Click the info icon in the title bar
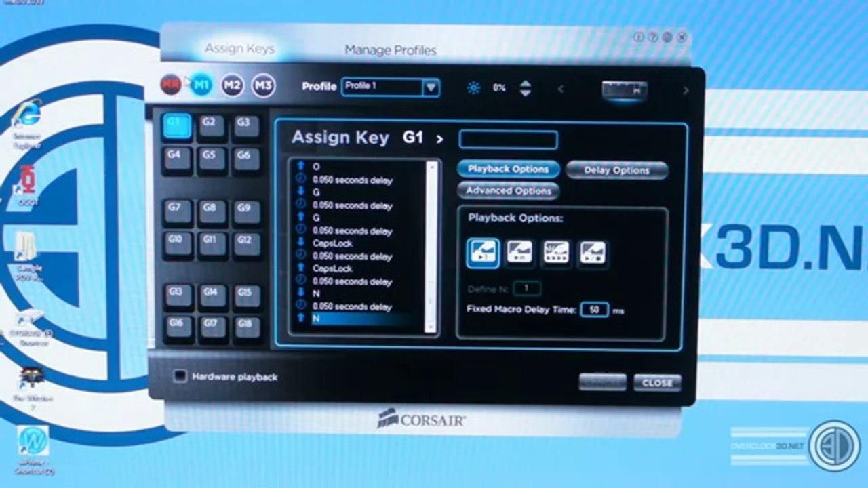The height and width of the screenshot is (488, 868). click(638, 37)
